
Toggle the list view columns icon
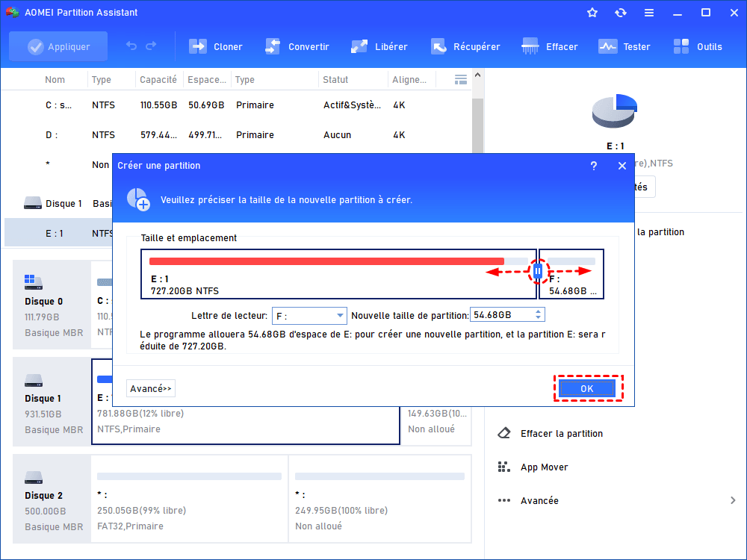pyautogui.click(x=461, y=80)
